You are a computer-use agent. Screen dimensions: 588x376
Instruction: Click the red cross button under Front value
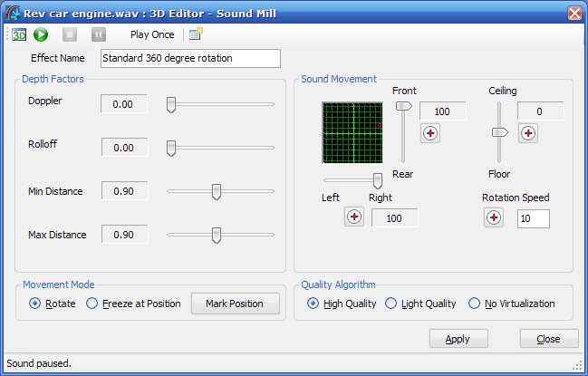[430, 133]
